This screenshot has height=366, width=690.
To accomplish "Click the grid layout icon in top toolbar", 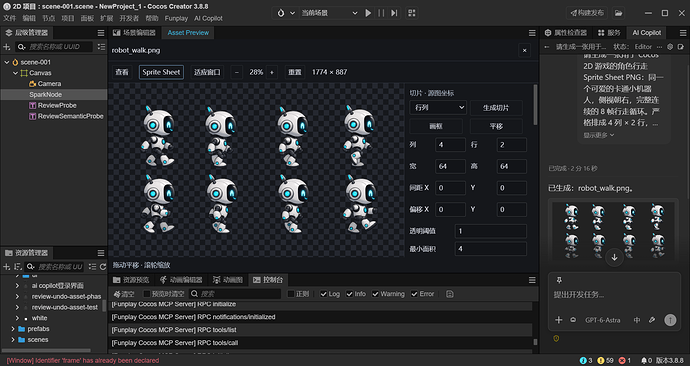I will coord(412,13).
